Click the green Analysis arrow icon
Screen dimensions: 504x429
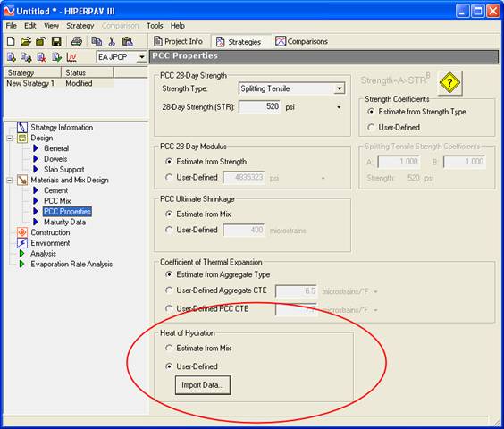tap(21, 254)
